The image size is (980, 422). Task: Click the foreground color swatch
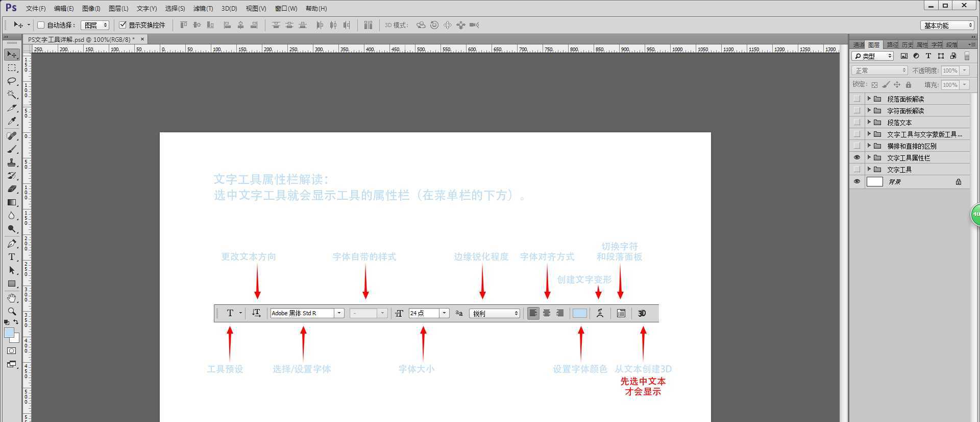pyautogui.click(x=9, y=333)
